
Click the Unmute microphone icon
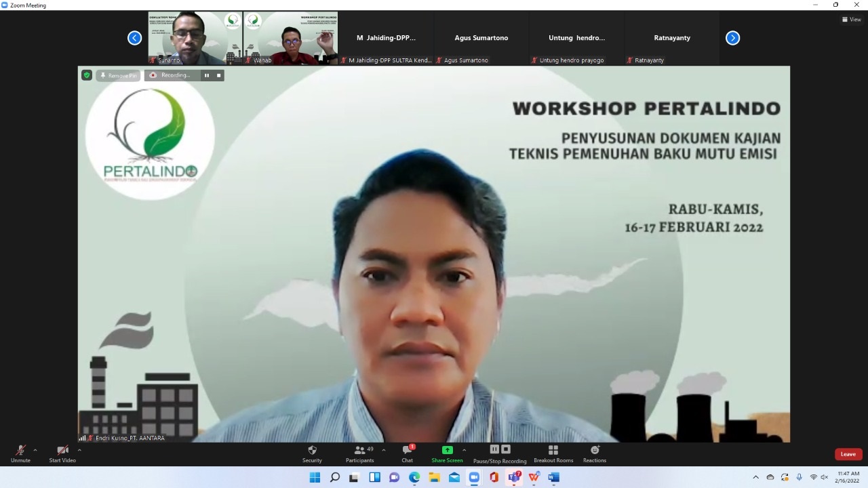[x=20, y=451]
